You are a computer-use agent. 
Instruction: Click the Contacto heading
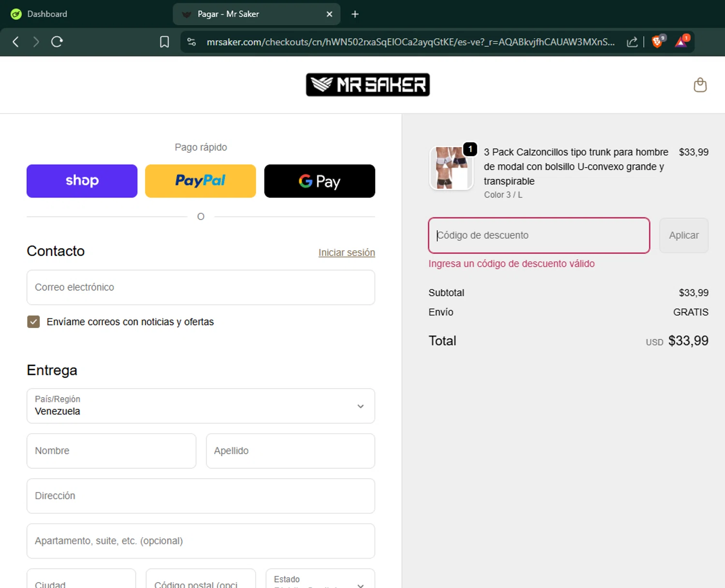tap(56, 251)
